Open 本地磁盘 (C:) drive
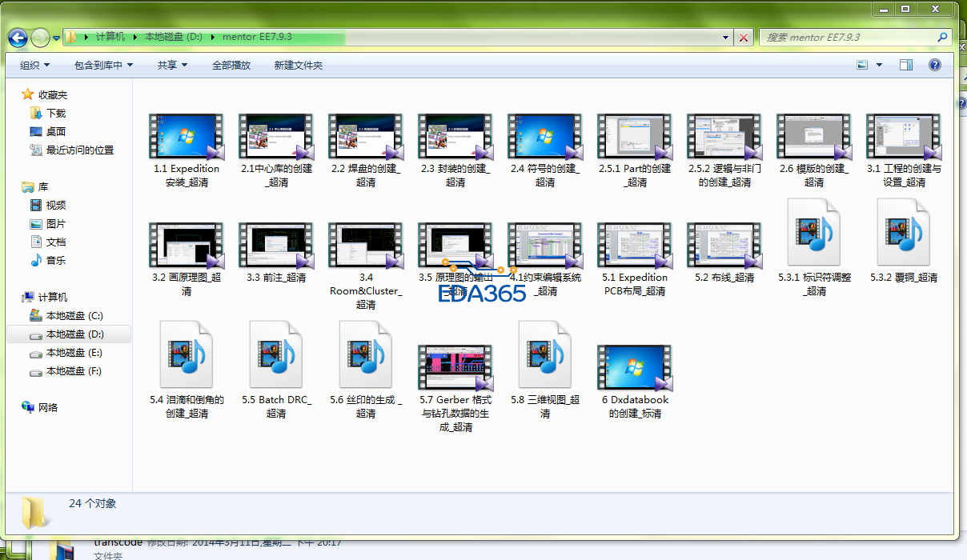 click(x=66, y=315)
